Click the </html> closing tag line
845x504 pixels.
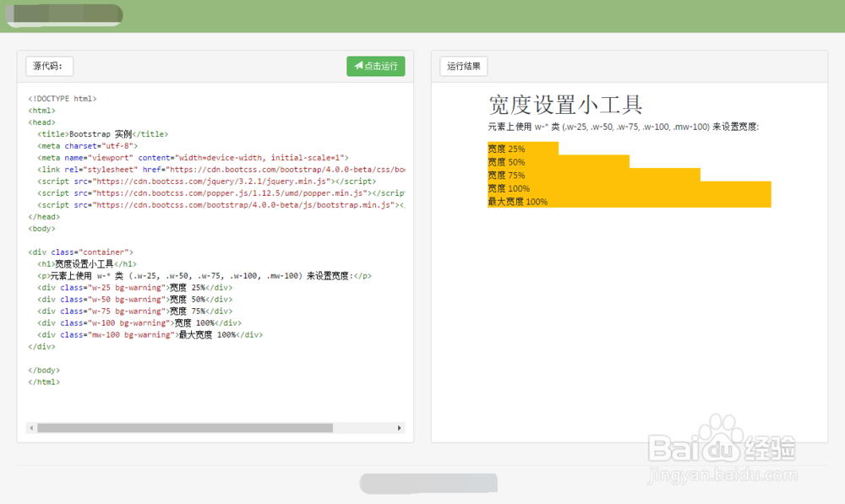tap(44, 382)
